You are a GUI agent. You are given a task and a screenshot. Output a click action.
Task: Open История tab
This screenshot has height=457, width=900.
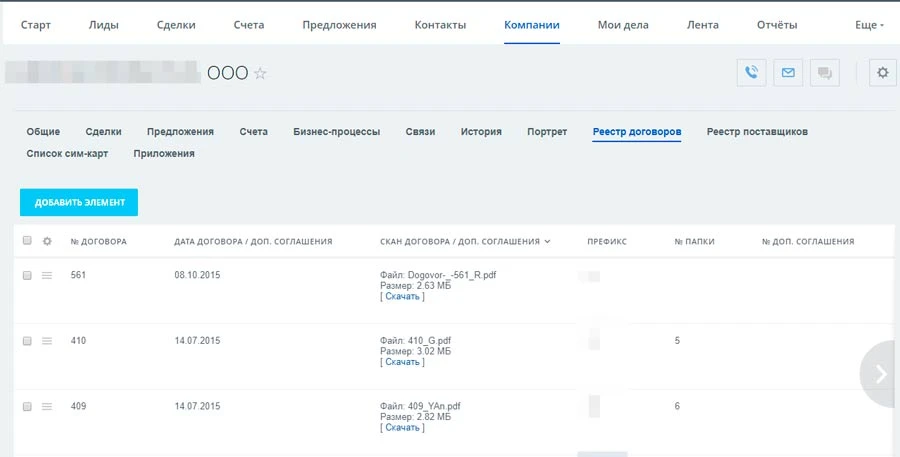coord(481,132)
